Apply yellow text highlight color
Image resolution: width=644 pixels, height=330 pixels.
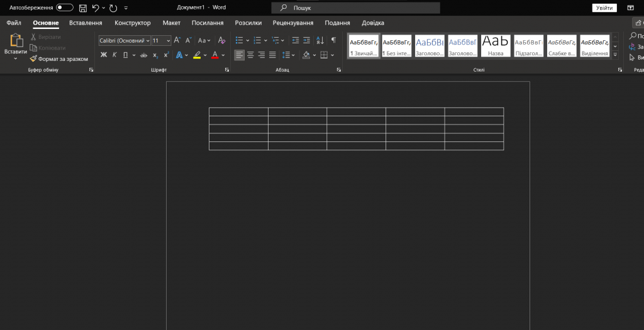click(197, 55)
